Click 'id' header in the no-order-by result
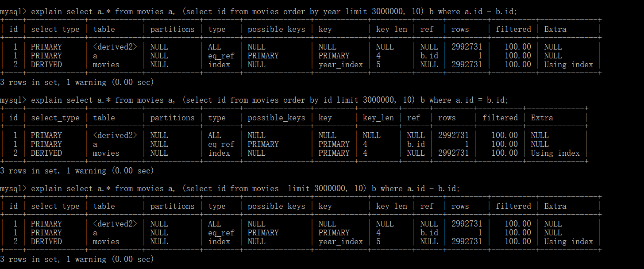Viewport: 644px width, 269px height. click(x=13, y=206)
